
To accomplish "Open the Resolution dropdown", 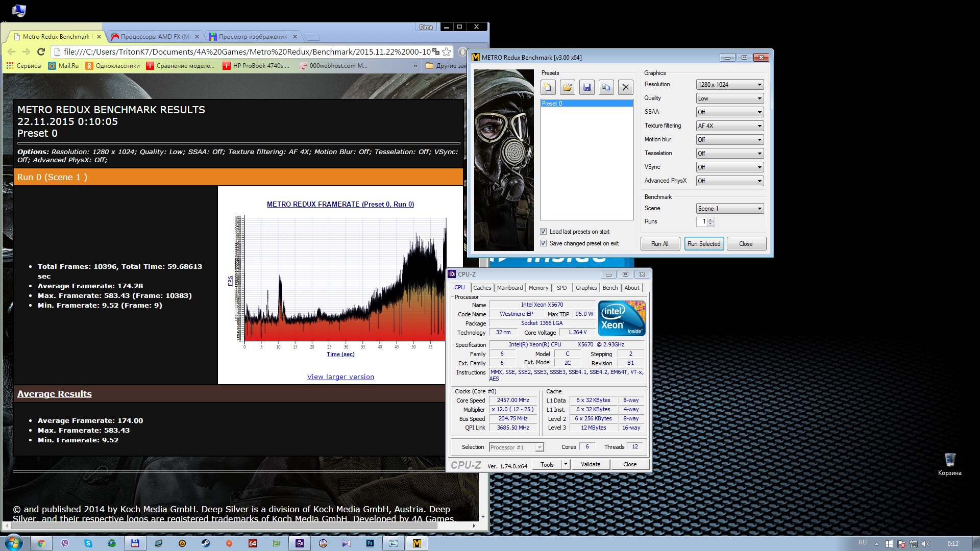I will pos(730,85).
